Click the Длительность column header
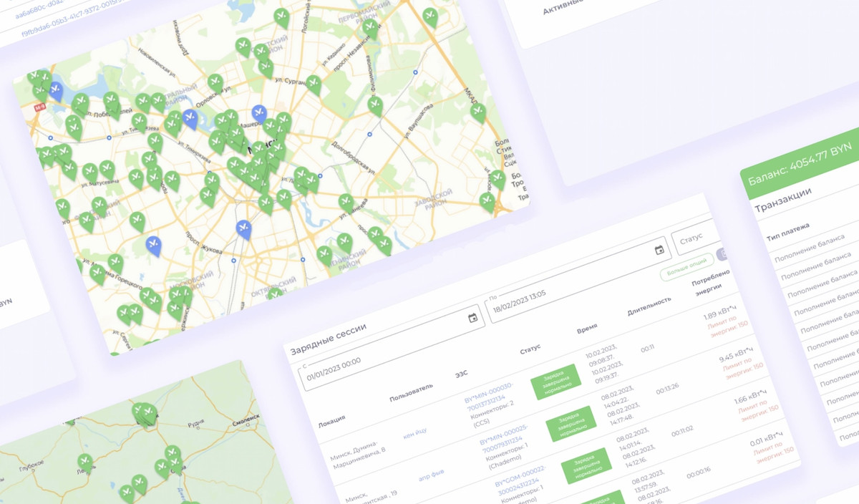The image size is (859, 504). click(x=649, y=305)
